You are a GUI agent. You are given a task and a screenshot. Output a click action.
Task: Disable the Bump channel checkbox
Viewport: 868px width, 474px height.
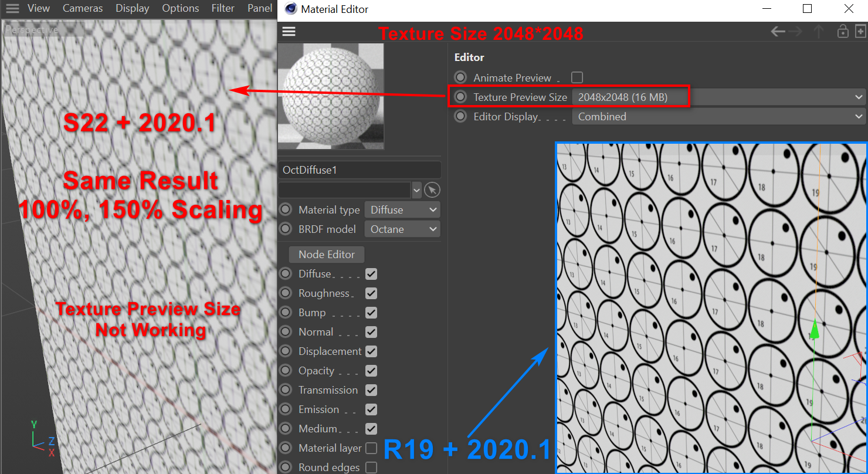click(x=371, y=313)
